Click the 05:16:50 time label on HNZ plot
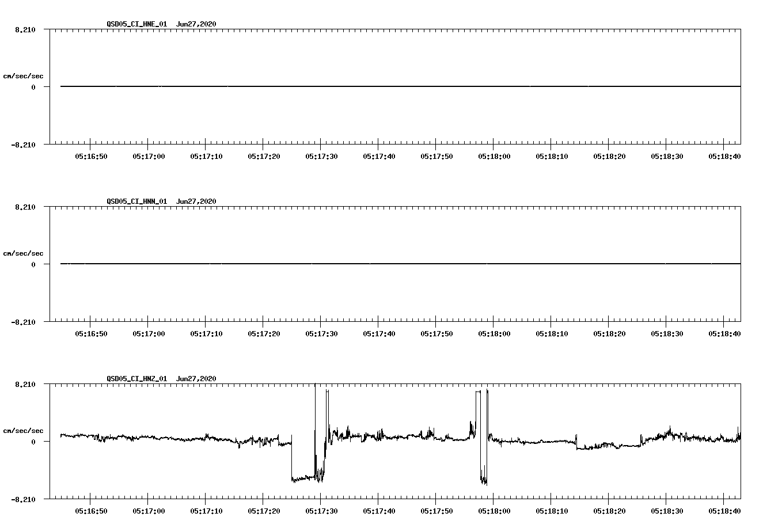The image size is (782, 532). (x=91, y=511)
